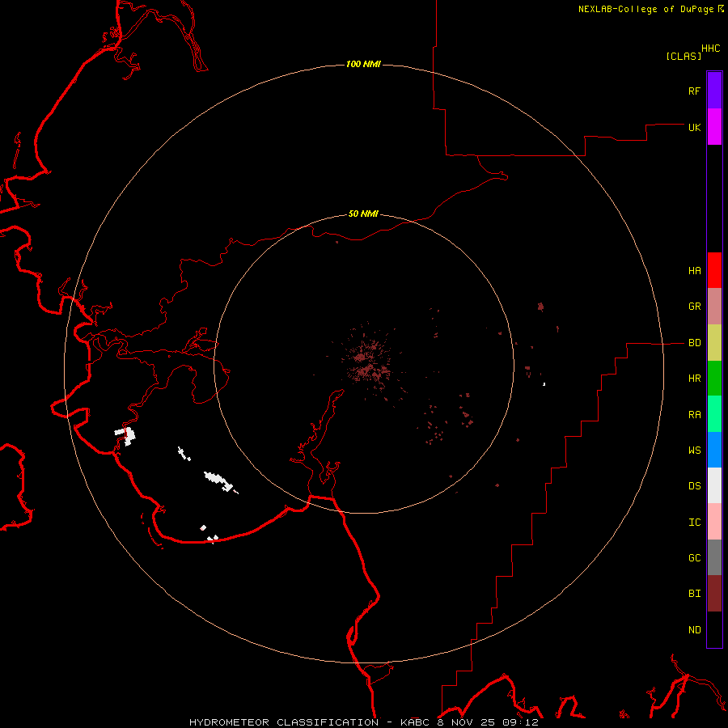Click the RF purple legend color swatch
The height and width of the screenshot is (728, 728).
tap(714, 91)
